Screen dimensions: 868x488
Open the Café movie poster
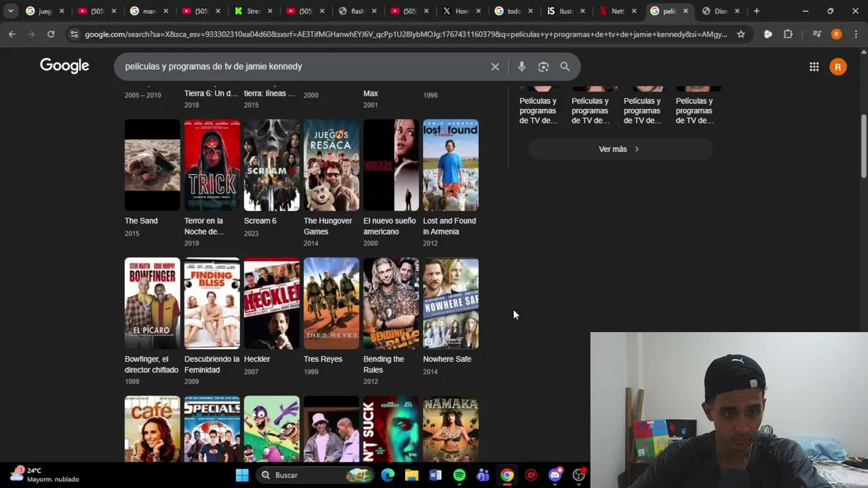click(153, 429)
